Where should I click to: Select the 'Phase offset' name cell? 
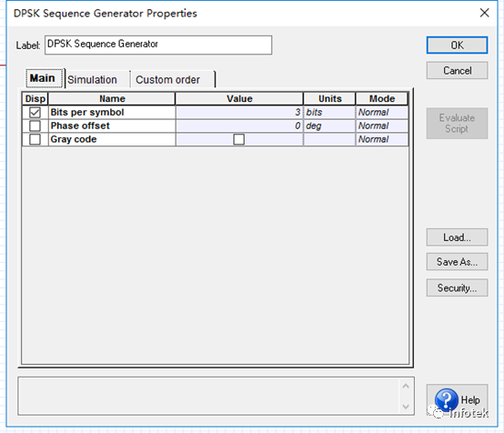click(x=112, y=126)
